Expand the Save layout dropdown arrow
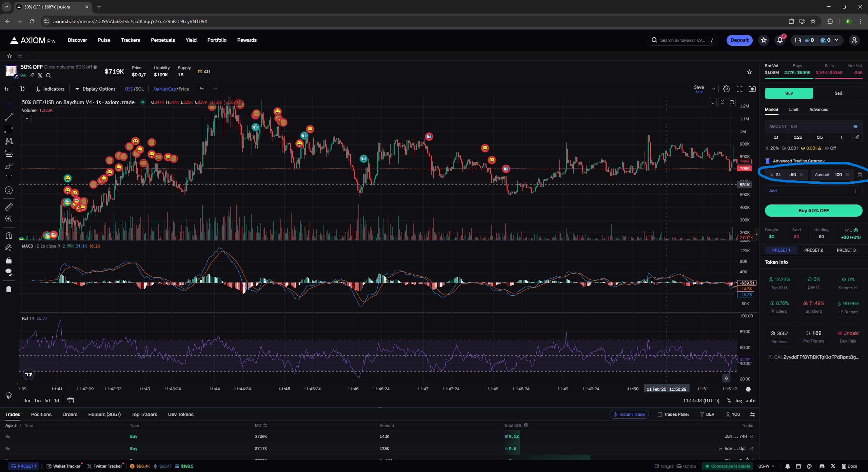 pyautogui.click(x=714, y=89)
